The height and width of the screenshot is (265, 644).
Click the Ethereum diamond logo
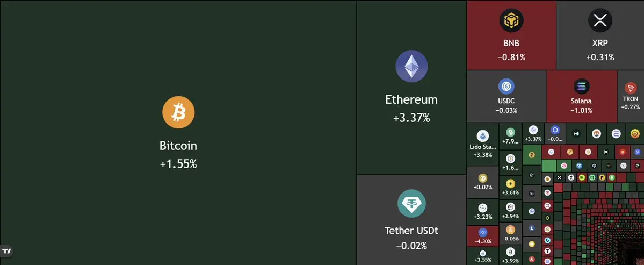click(x=411, y=67)
